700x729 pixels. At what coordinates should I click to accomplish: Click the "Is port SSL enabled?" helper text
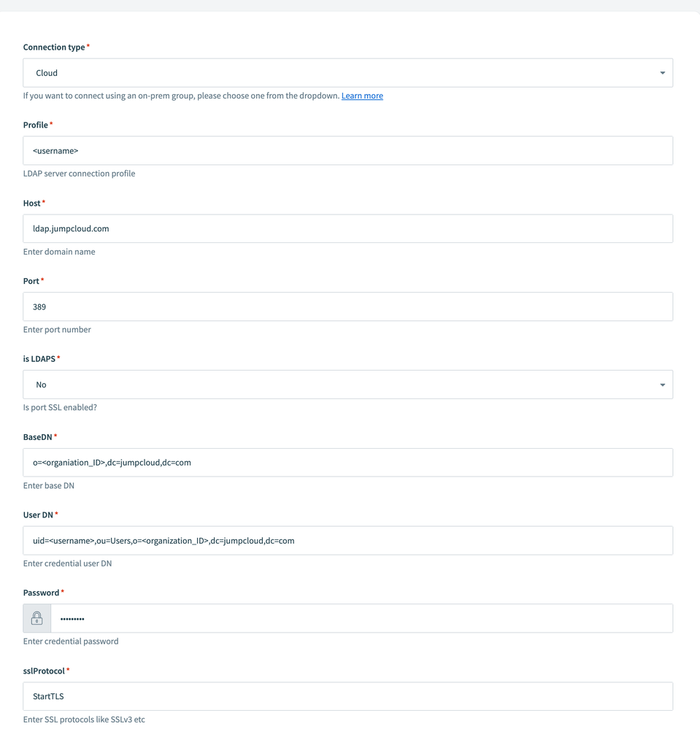point(60,407)
